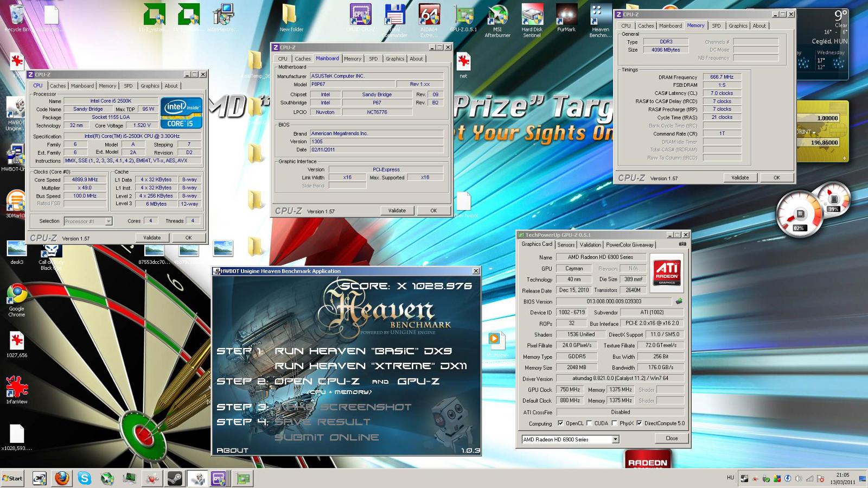Switch to Sensors tab in GPU-Z
868x488 pixels.
[566, 244]
